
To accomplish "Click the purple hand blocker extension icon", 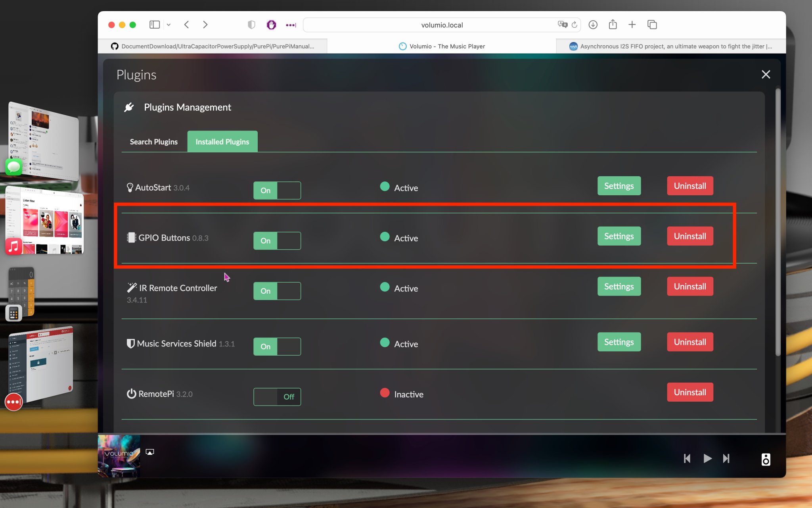I will click(271, 25).
